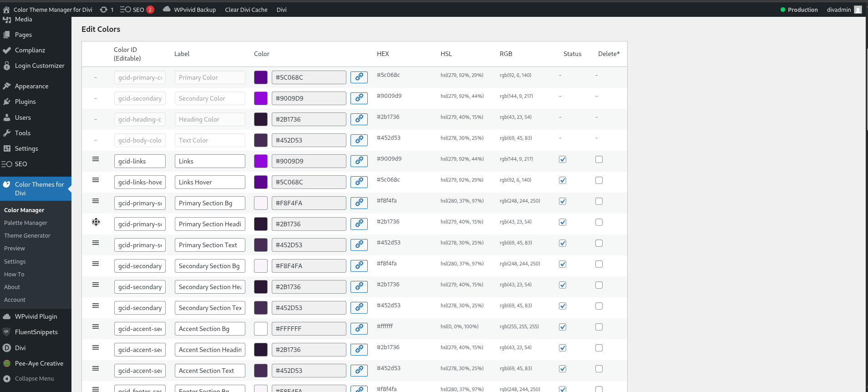Click the link icon in the Links row
The height and width of the screenshot is (392, 868).
tap(359, 161)
